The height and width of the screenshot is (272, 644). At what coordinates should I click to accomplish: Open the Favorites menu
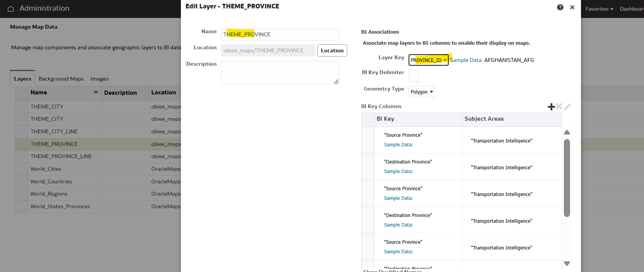coord(599,9)
